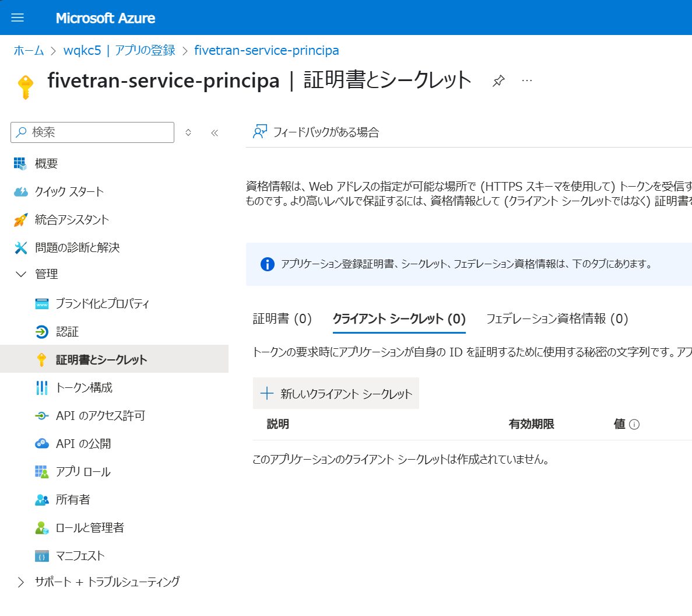
Task: Click the マニフェスト braces icon
Action: pyautogui.click(x=41, y=556)
